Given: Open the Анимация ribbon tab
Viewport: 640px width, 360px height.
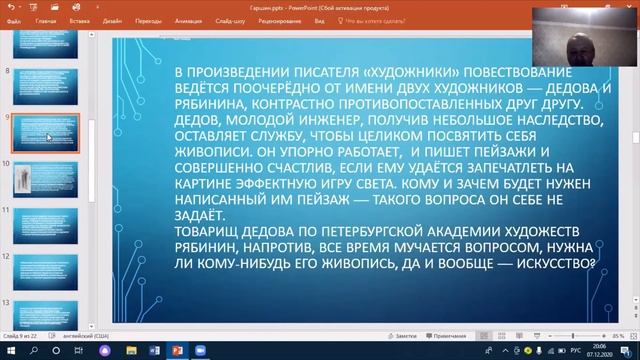Looking at the screenshot, I should (x=188, y=21).
